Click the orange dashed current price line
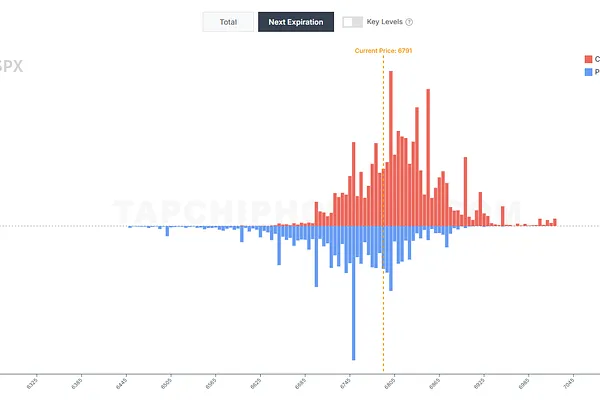Viewport: 600px width, 400px height. point(383,300)
